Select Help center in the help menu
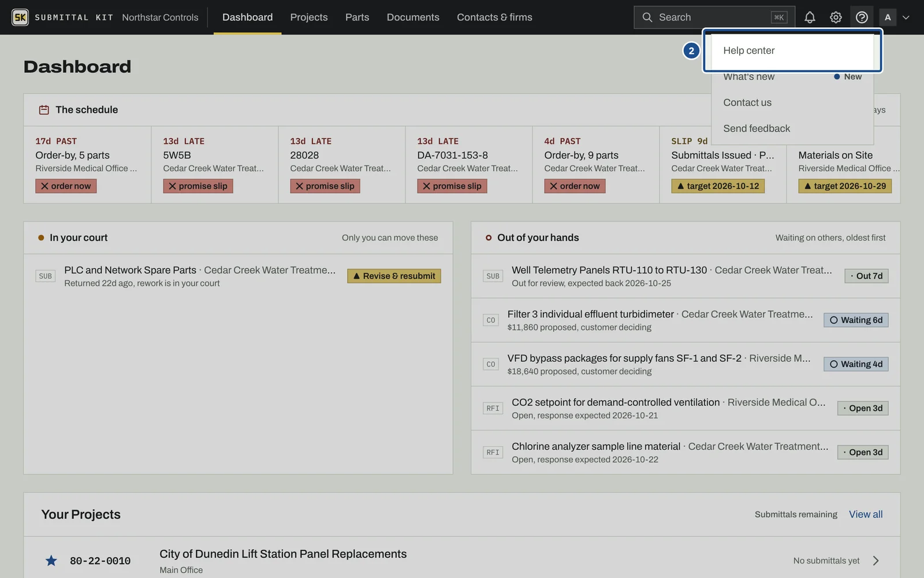This screenshot has width=924, height=578. click(792, 50)
